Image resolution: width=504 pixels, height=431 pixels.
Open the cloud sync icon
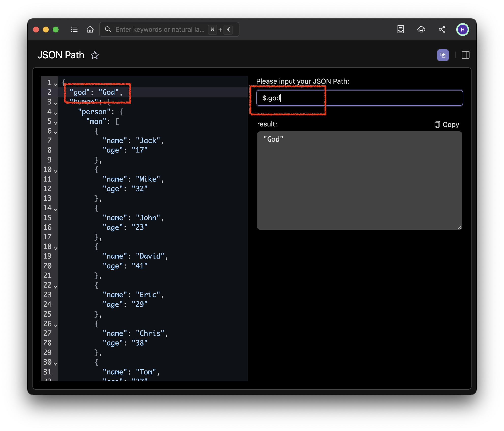421,30
